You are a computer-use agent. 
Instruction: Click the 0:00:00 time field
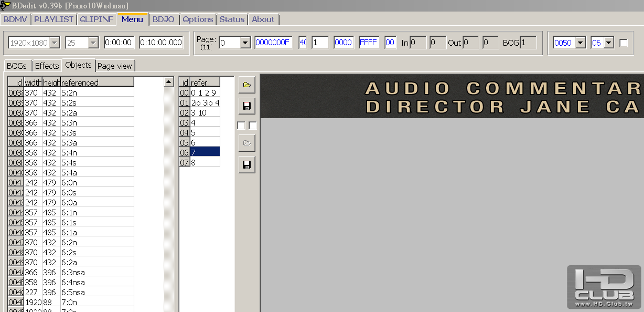pos(119,43)
